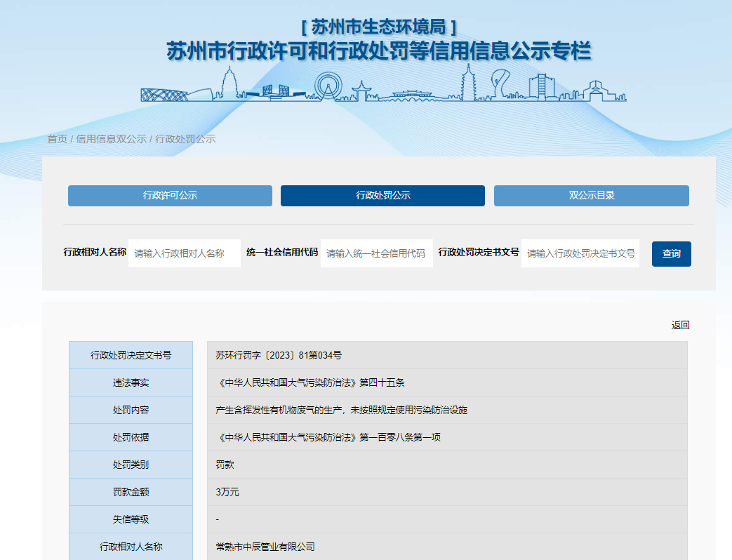Click 行政处罚公示 in the breadcrumb trail
The height and width of the screenshot is (560, 732).
pyautogui.click(x=185, y=139)
